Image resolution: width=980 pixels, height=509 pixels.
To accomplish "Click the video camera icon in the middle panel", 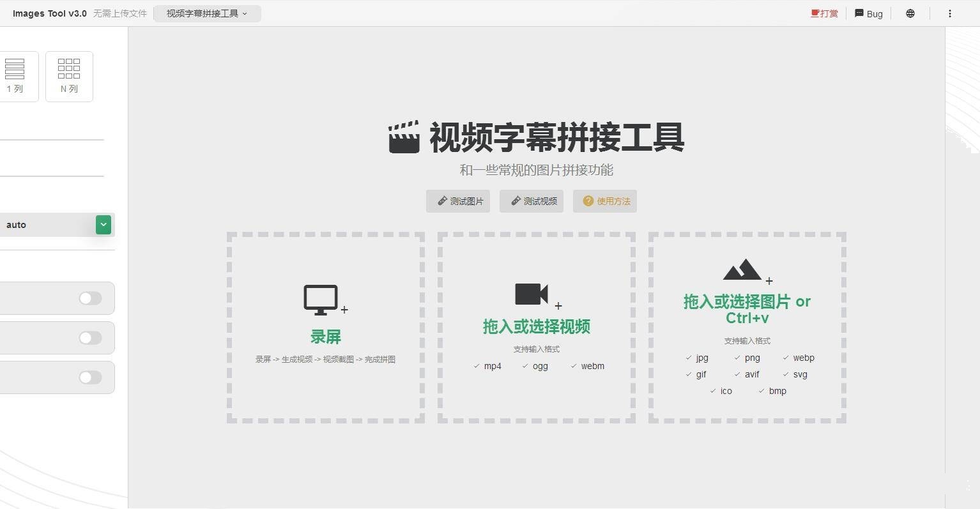I will tap(532, 294).
